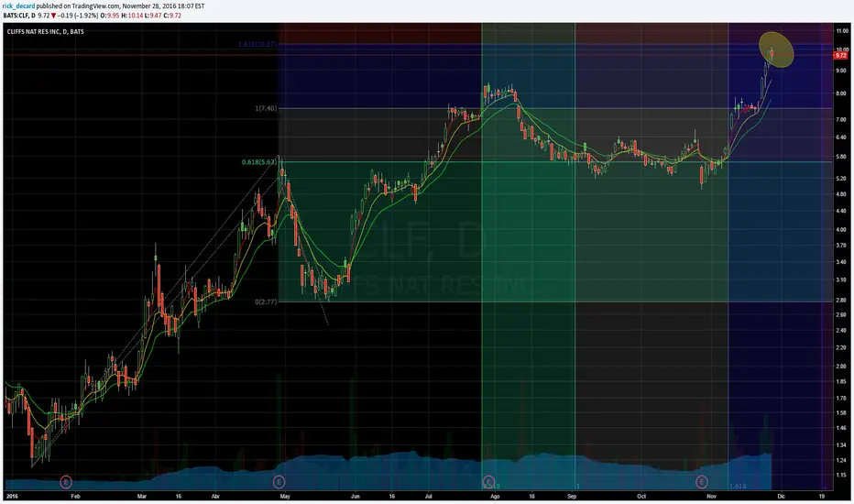The width and height of the screenshot is (854, 504).
Task: Click the 4.40 price axis label
Action: pyautogui.click(x=841, y=212)
